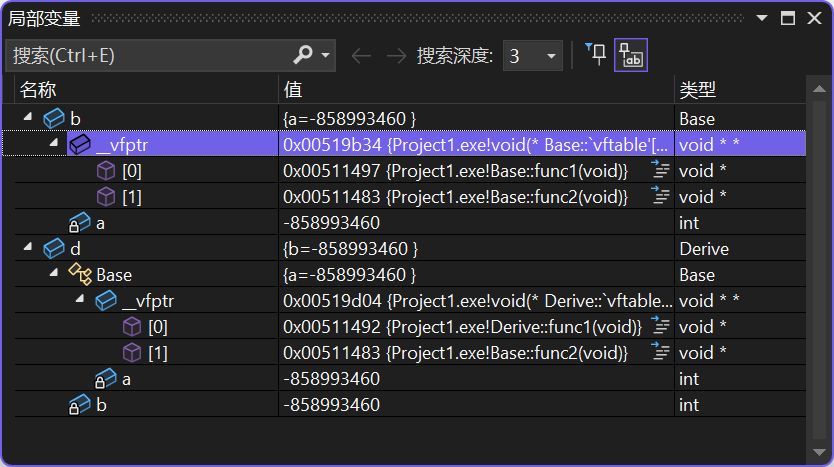Collapse the __vfptr node under b
834x467 pixels.
point(54,142)
